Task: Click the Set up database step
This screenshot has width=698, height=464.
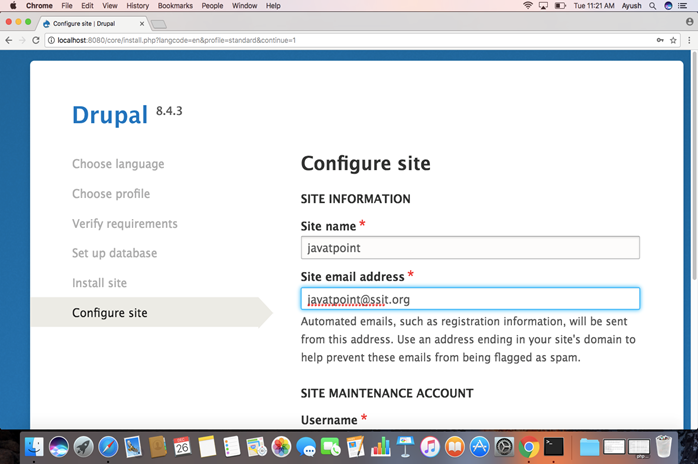Action: click(114, 253)
